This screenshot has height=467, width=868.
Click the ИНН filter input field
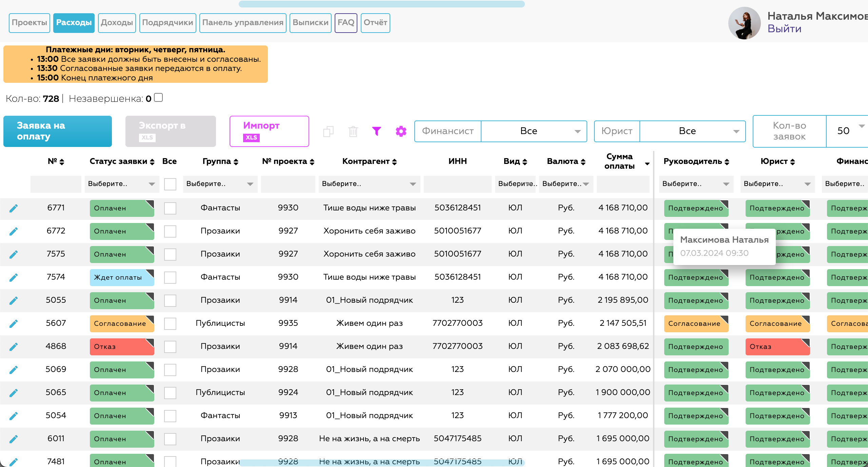[457, 184]
